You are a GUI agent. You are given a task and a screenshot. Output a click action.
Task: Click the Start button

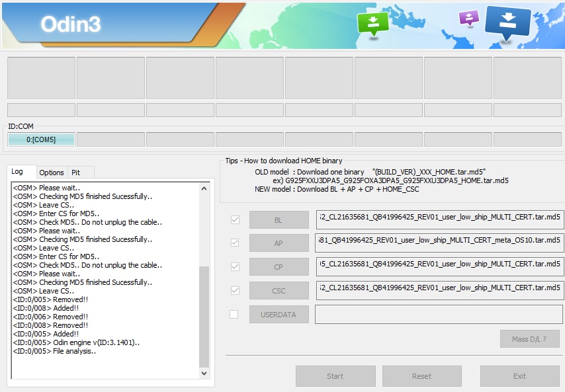point(335,376)
